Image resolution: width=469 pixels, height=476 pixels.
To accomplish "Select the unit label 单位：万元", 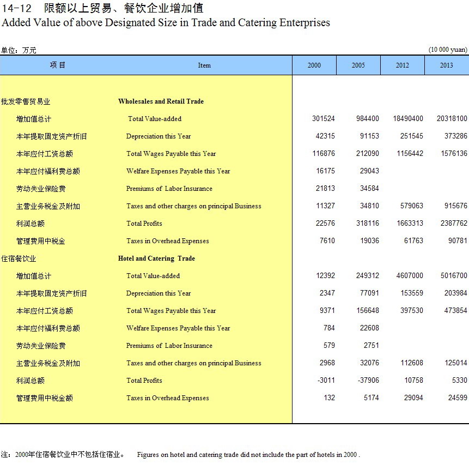I will [19, 50].
